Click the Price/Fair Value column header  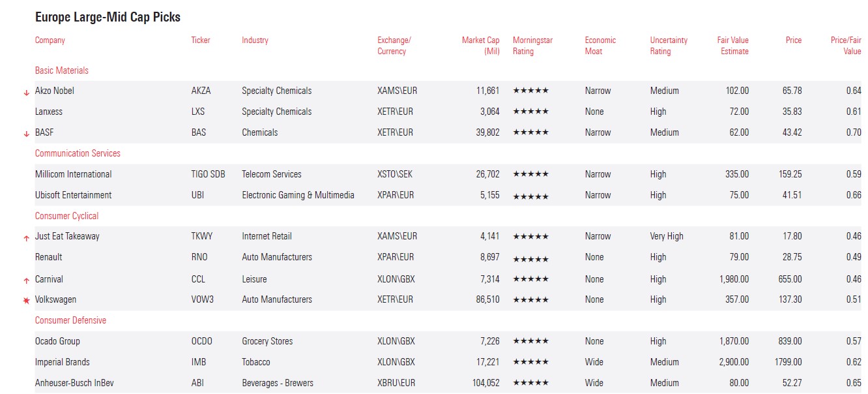(x=845, y=46)
